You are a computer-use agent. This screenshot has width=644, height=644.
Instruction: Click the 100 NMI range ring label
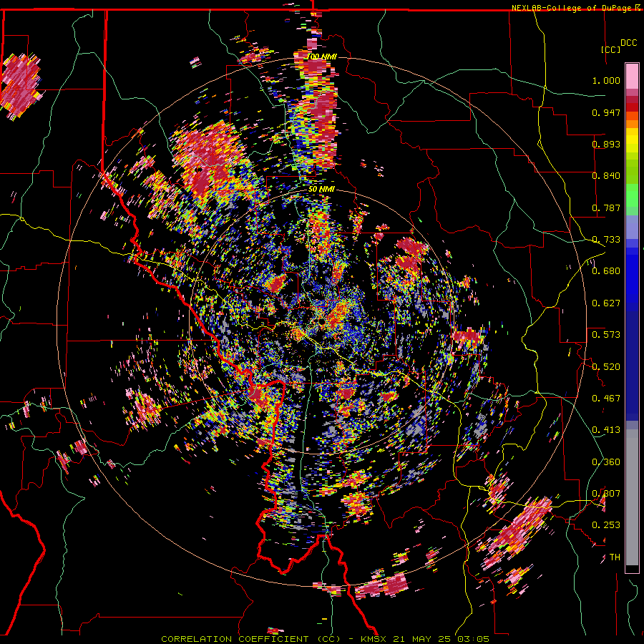321,57
